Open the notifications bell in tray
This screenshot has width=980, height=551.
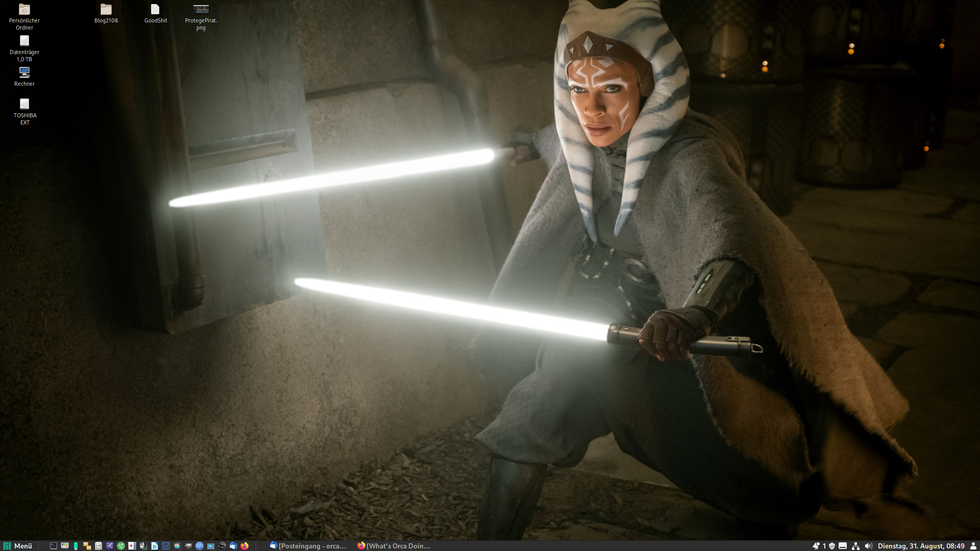pyautogui.click(x=816, y=546)
